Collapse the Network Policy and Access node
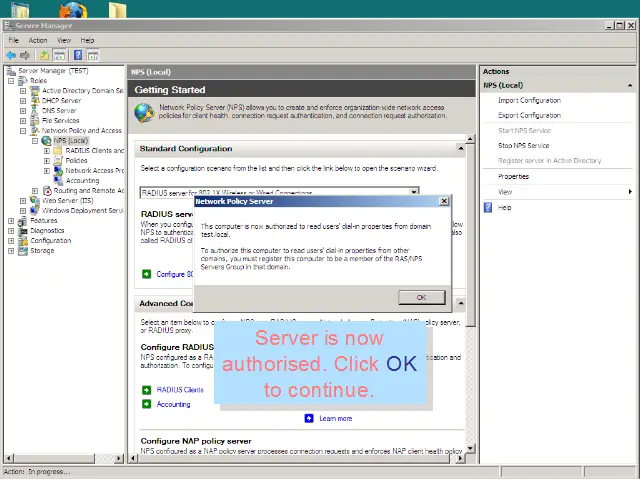This screenshot has width=640, height=480. coord(23,131)
